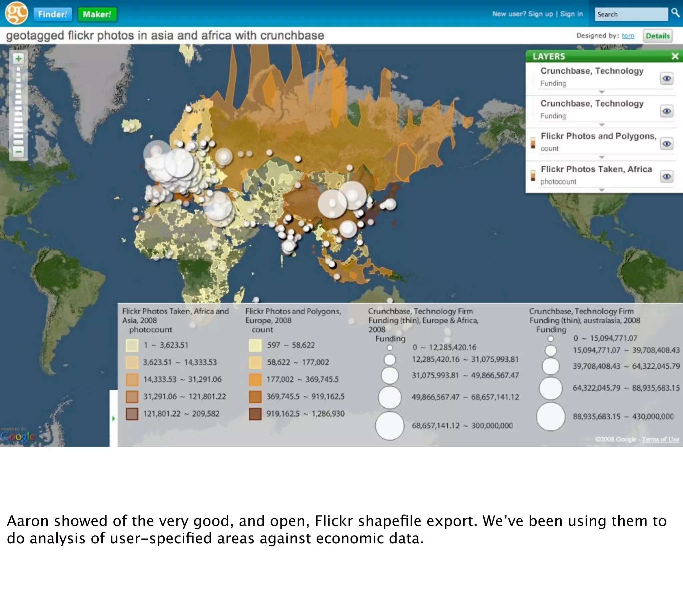Click the '14,333.53 ~ 31,291.06' legend swatch
Screen dimensions: 683x616
click(132, 379)
